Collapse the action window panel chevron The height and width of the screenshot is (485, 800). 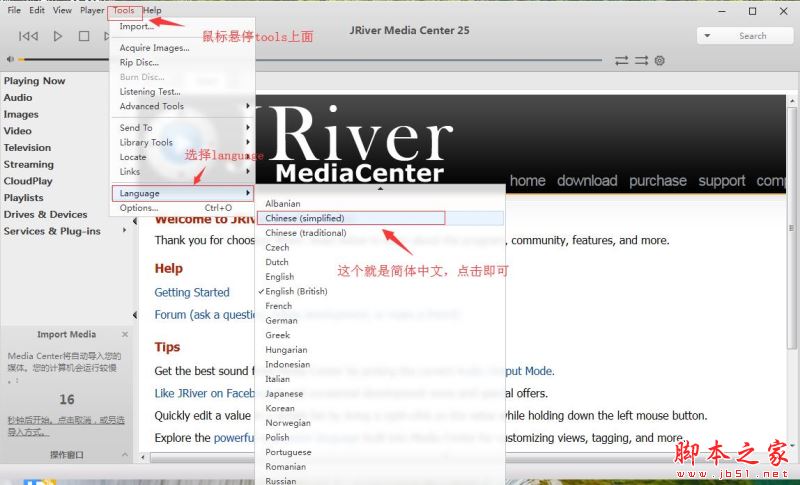point(125,454)
